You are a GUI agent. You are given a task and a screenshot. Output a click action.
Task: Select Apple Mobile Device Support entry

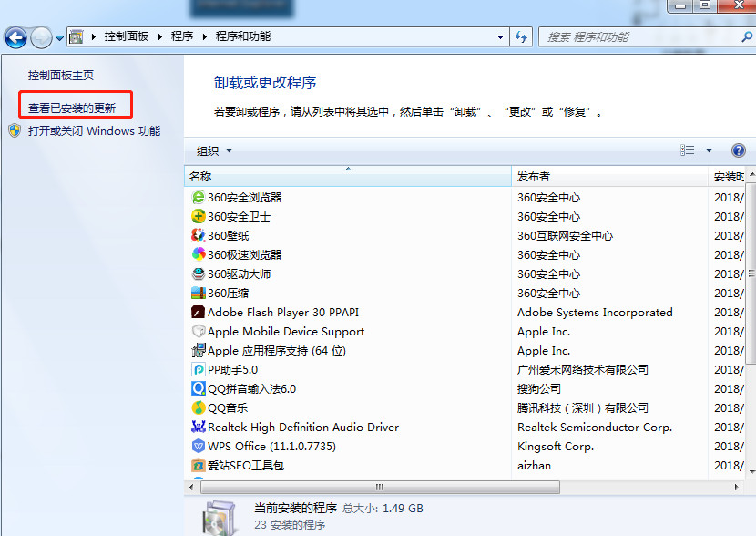(x=286, y=332)
